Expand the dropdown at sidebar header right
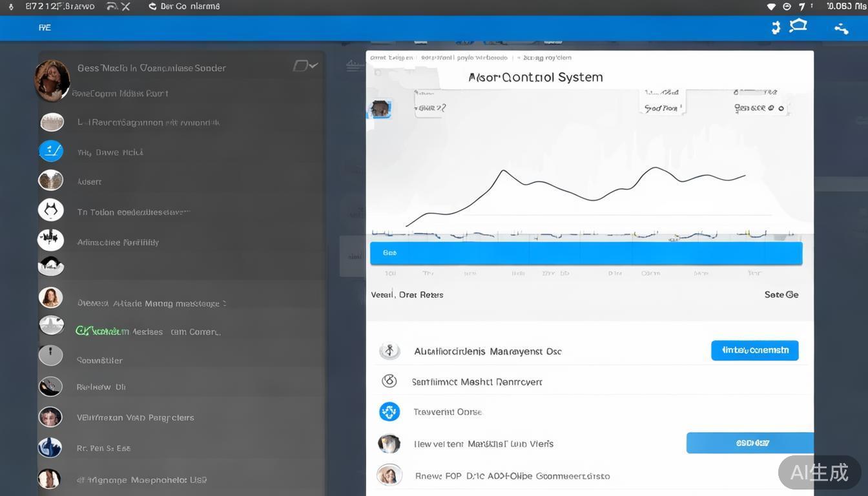This screenshot has height=496, width=868. coord(305,66)
